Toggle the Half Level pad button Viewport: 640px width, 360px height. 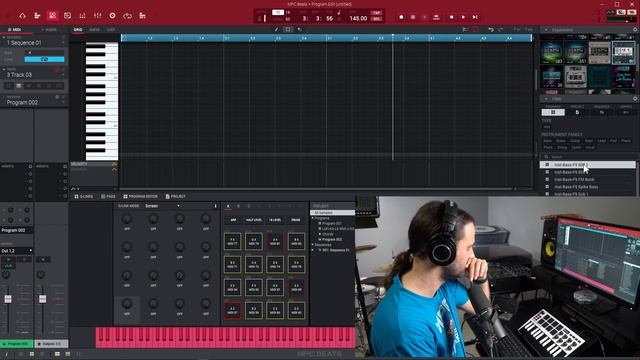tap(254, 220)
